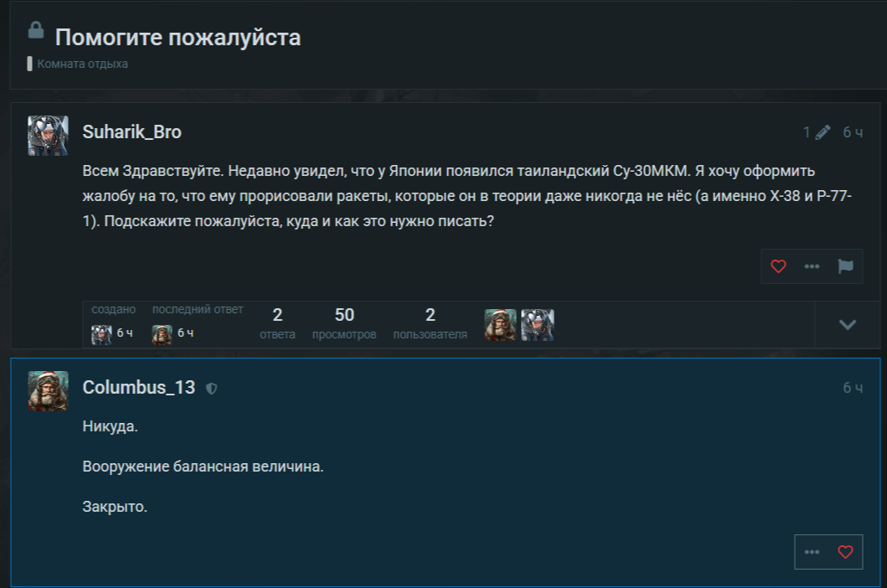The height and width of the screenshot is (588, 887).
Task: Click Santa avatar in the participants list
Action: coord(500,324)
